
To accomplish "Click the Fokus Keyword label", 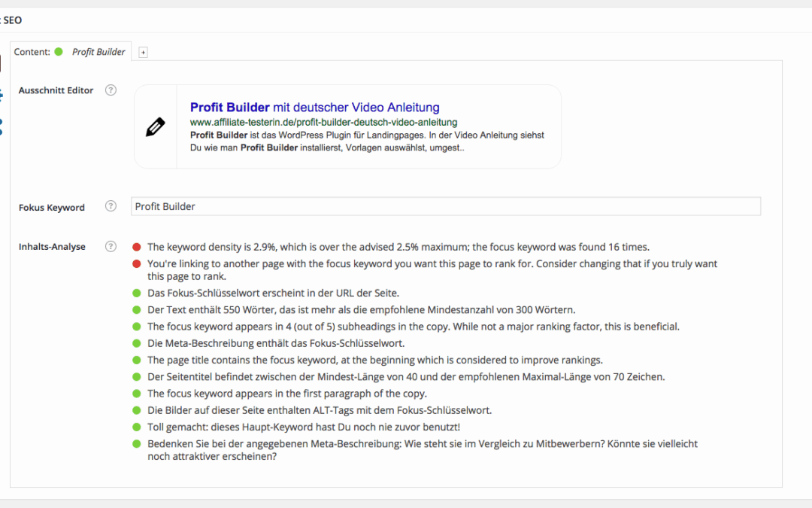I will point(52,208).
